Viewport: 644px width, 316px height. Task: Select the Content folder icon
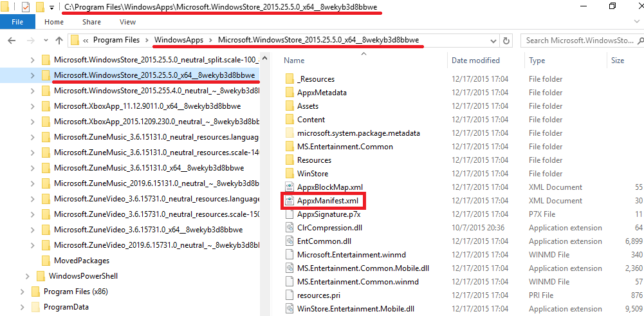290,120
